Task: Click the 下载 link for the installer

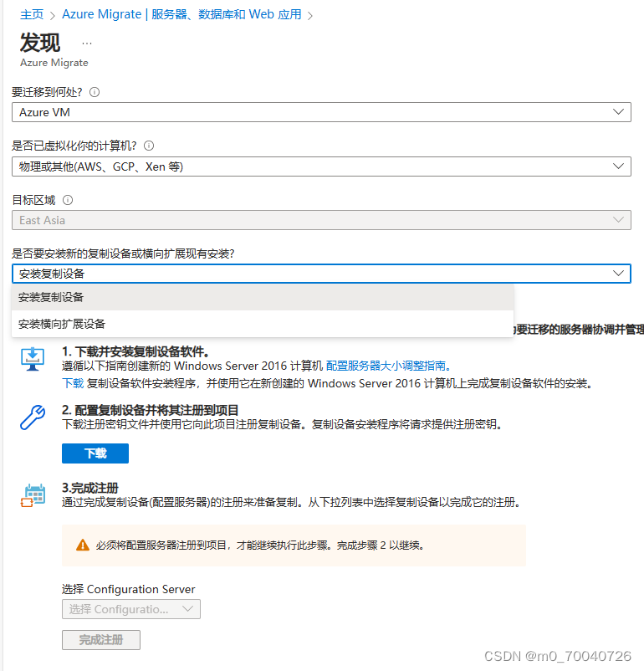Action: [73, 383]
